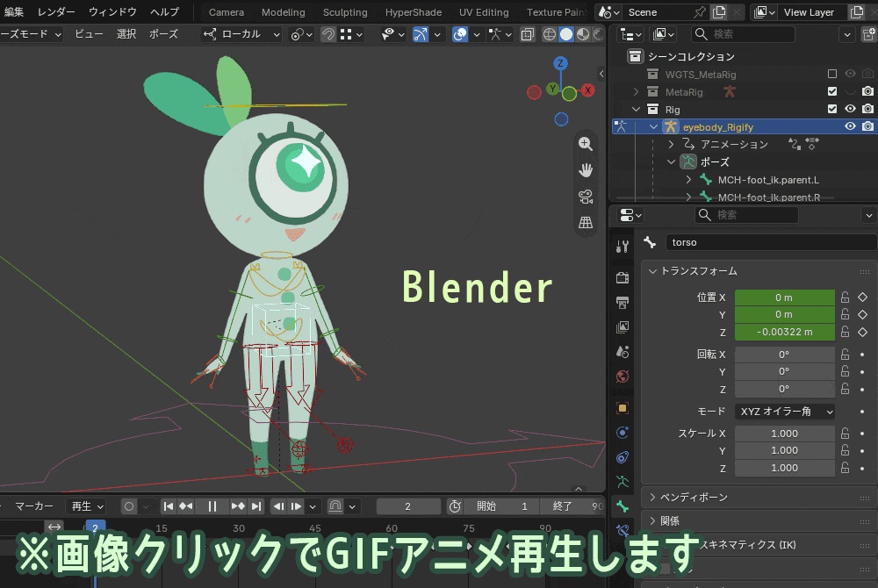Toggle snapping magnet in the viewport header

[327, 34]
